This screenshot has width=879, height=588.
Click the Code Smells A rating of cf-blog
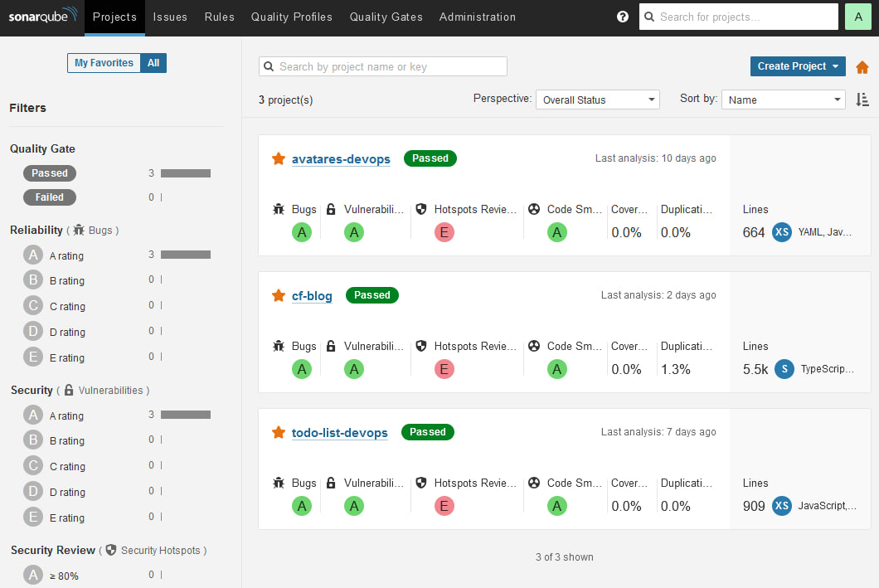(556, 369)
